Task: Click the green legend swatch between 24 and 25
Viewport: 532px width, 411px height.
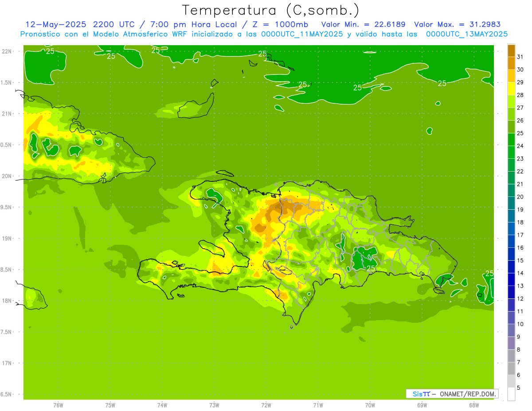Action: pyautogui.click(x=511, y=139)
